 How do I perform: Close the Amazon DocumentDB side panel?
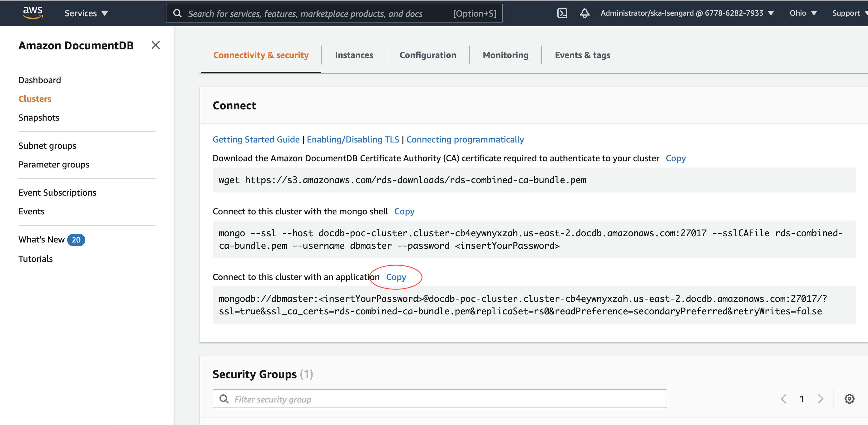pos(156,45)
